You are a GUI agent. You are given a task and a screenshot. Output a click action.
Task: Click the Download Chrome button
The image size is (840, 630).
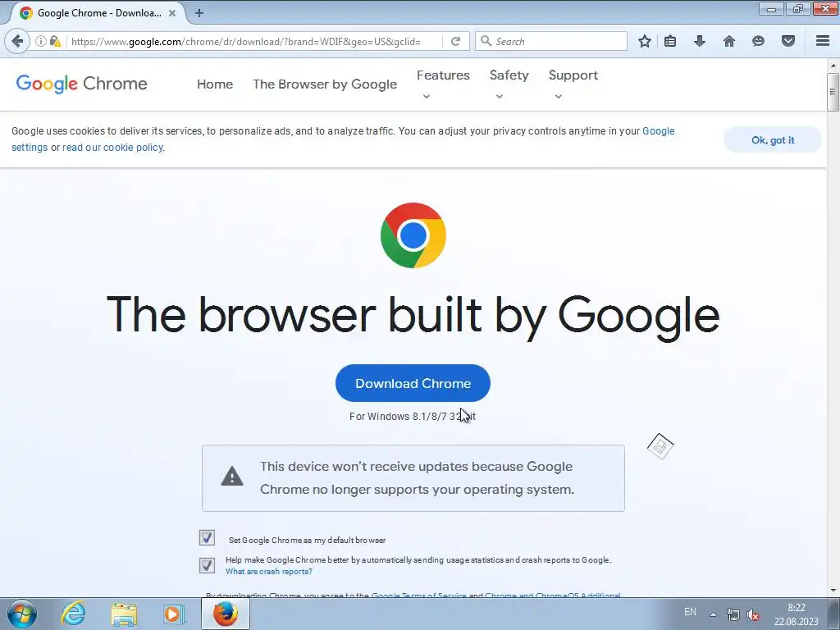point(413,383)
